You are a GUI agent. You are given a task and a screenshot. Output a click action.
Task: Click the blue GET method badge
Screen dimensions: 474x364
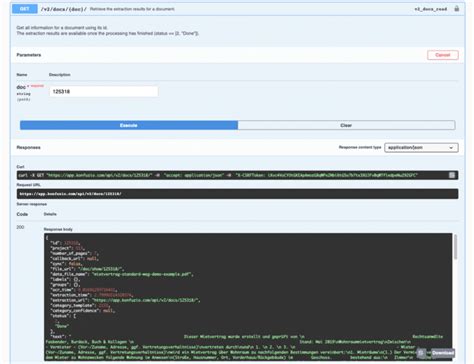point(25,9)
